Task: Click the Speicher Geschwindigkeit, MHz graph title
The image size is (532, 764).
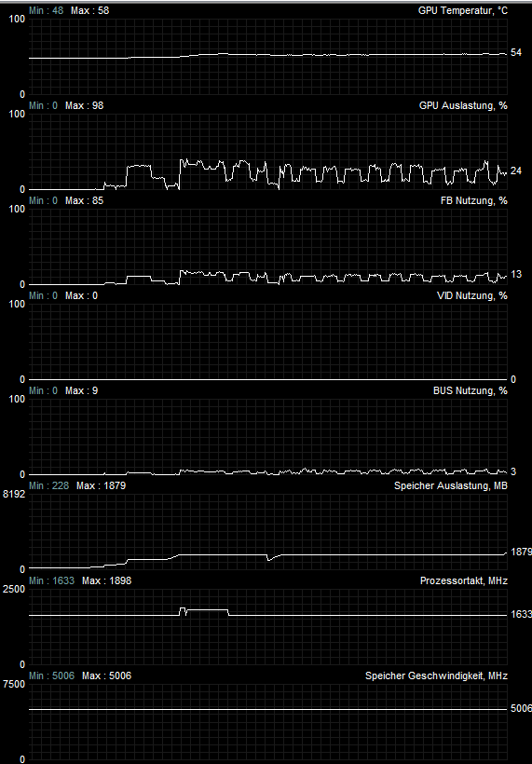Action: (x=436, y=675)
